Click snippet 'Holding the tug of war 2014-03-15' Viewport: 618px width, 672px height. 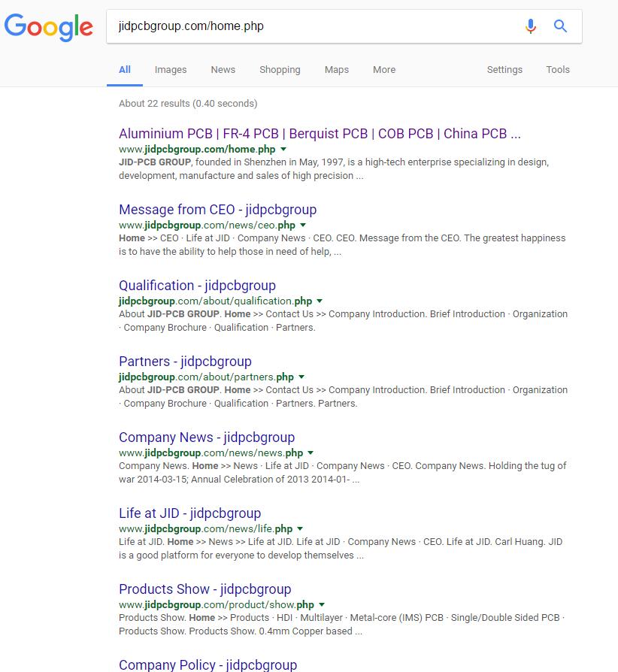tap(342, 472)
